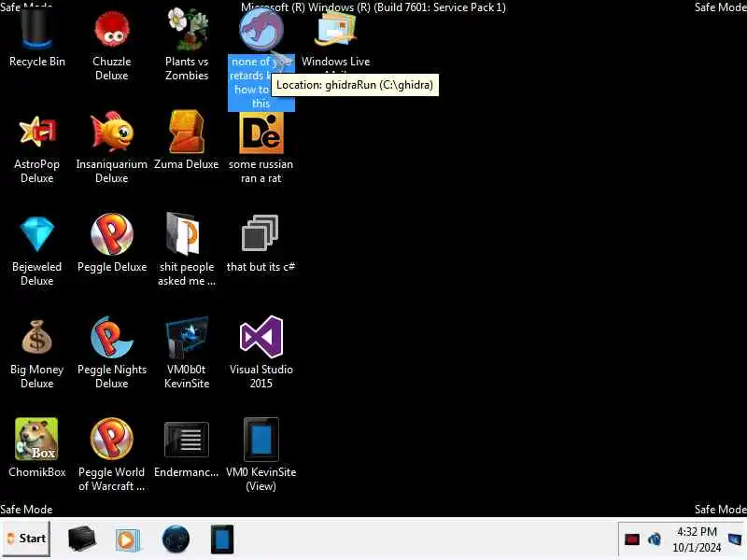Select the 'that but its c#' icon
This screenshot has height=560, width=747.
click(261, 233)
